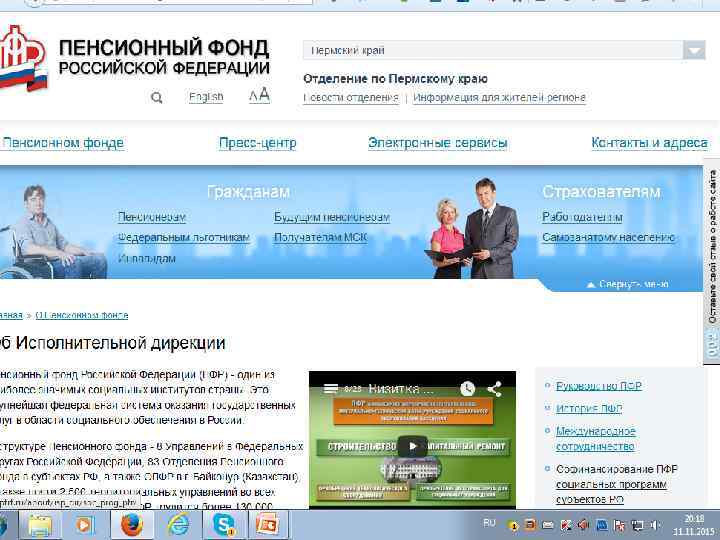Viewport: 720px width, 540px height.
Task: Open the site feedback side tab
Action: pos(712,262)
